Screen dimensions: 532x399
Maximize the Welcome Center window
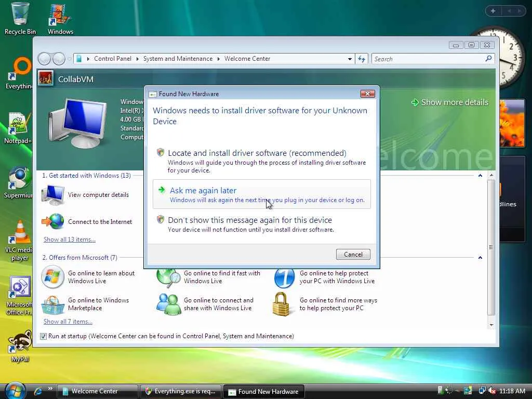pos(471,45)
